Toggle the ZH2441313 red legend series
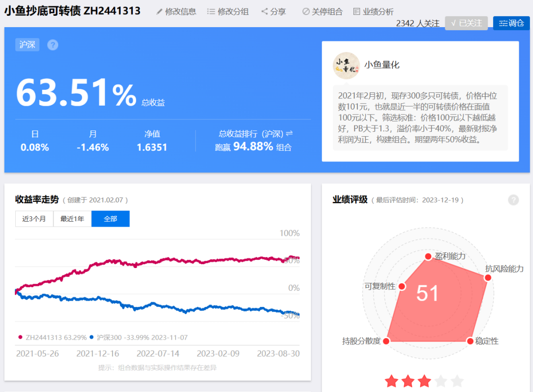This screenshot has width=533, height=392. pyautogui.click(x=52, y=337)
